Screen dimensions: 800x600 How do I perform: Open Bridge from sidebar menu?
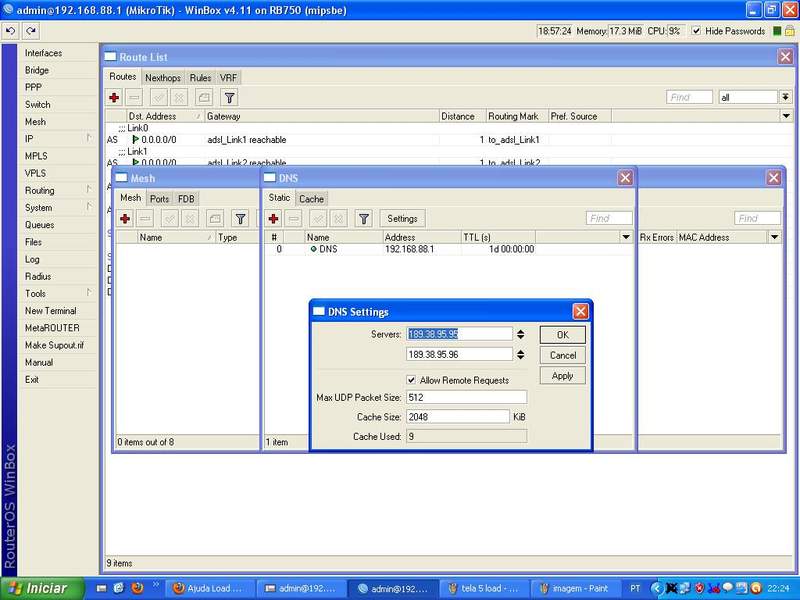tap(37, 70)
